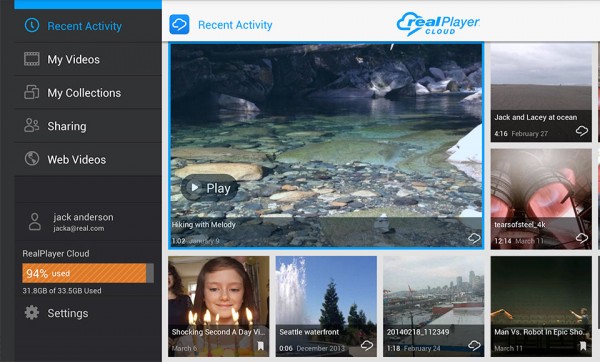The image size is (600, 362).
Task: Open Recent Activity in the sidebar
Action: [x=88, y=26]
